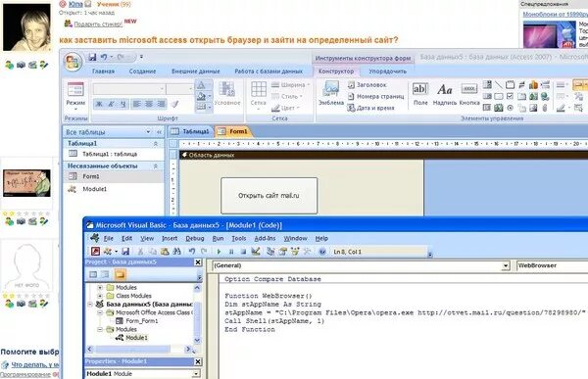The image size is (588, 379).
Task: Open Внешние данные ribbon tab
Action: click(195, 71)
